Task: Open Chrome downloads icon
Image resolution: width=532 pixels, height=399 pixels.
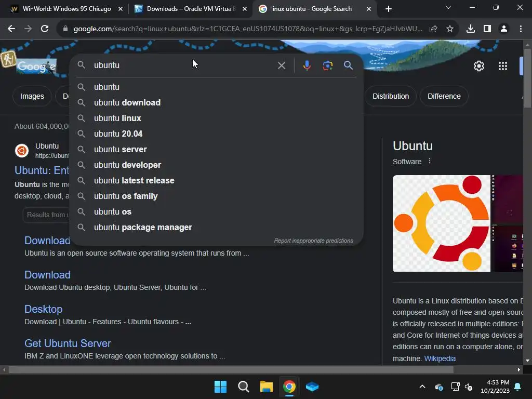Action: [x=471, y=29]
